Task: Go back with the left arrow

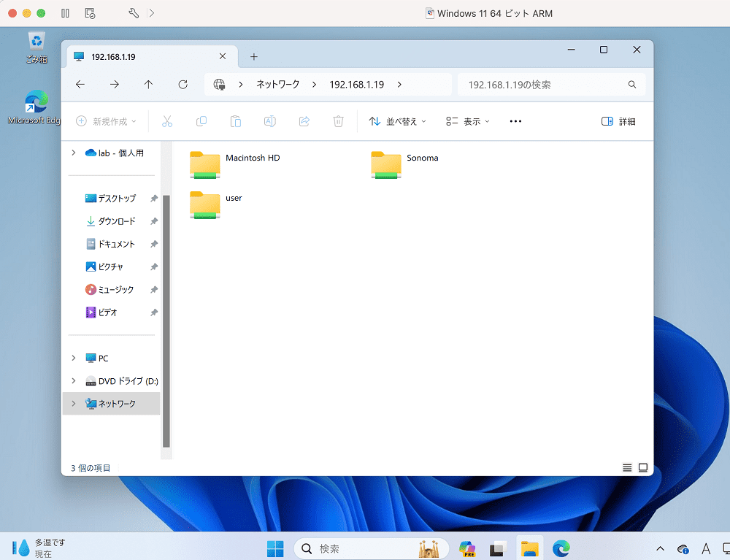Action: tap(80, 84)
